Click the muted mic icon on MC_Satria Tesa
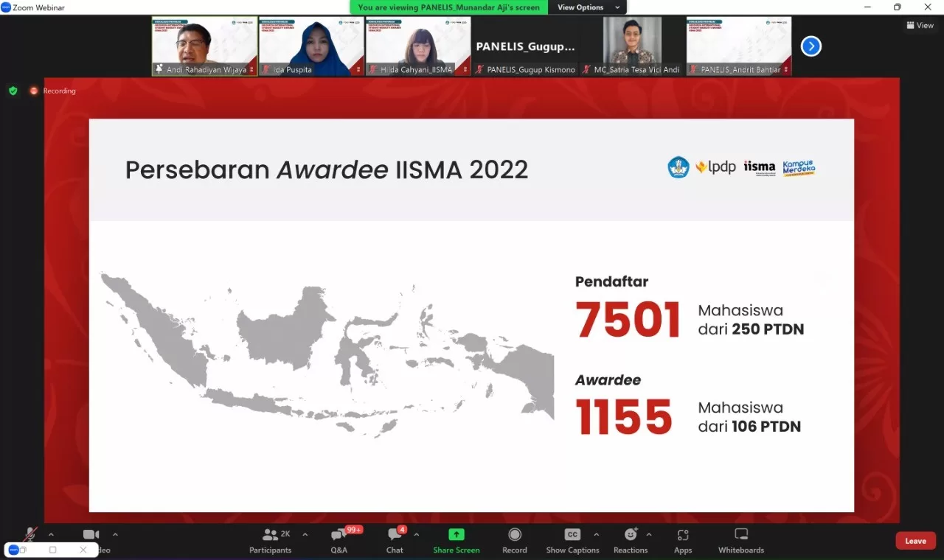The width and height of the screenshot is (944, 560). (x=586, y=69)
